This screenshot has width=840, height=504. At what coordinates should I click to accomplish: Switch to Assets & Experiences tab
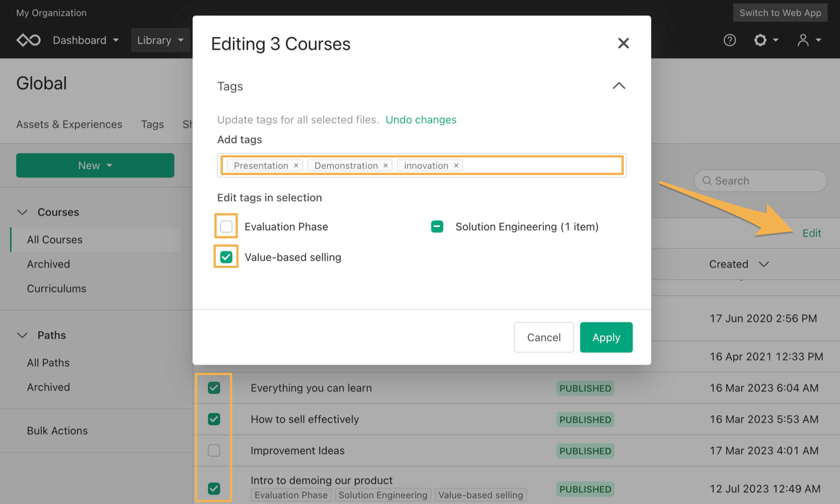[x=69, y=124]
